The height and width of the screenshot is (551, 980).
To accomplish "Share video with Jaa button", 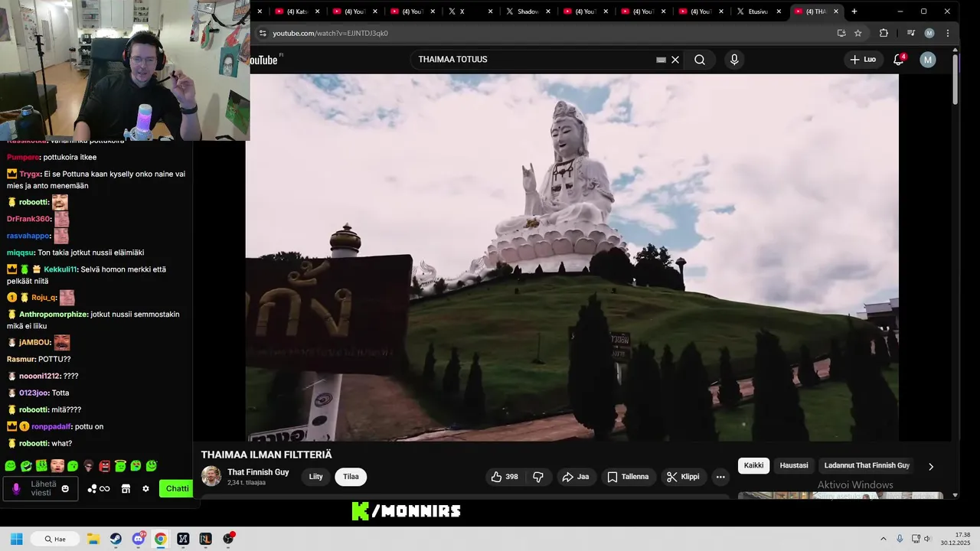I will [x=576, y=477].
